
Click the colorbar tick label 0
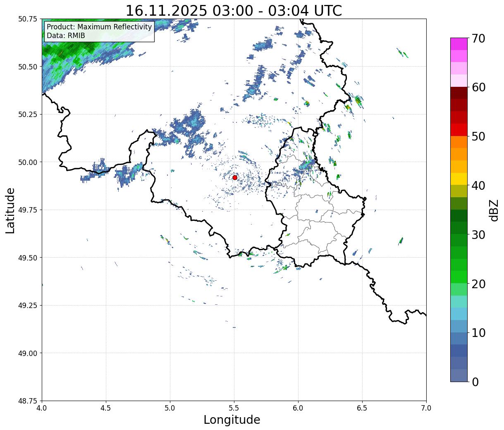[475, 382]
